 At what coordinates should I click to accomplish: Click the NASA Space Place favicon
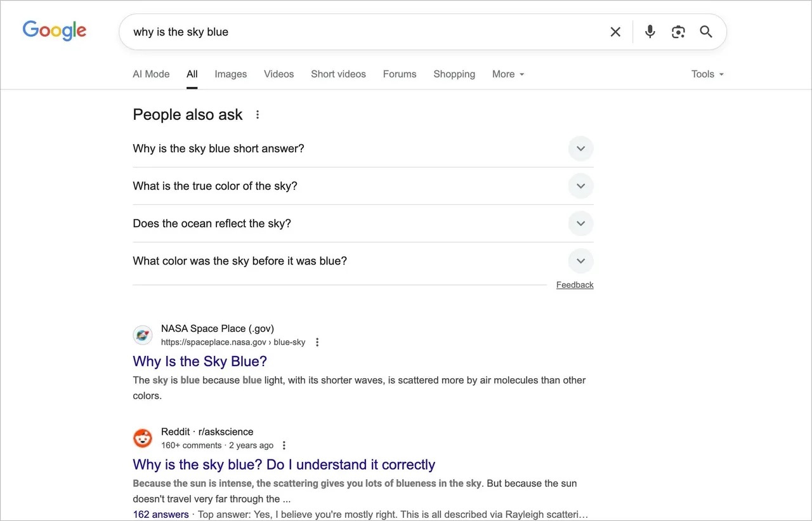pos(143,335)
